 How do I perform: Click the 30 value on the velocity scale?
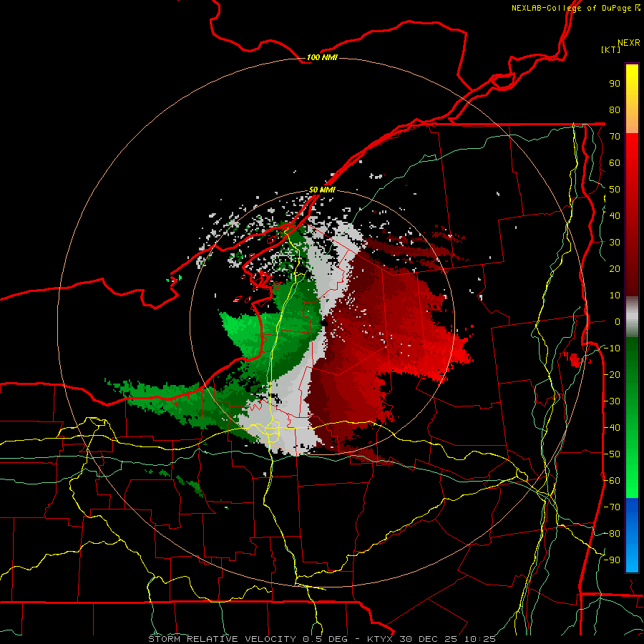615,243
